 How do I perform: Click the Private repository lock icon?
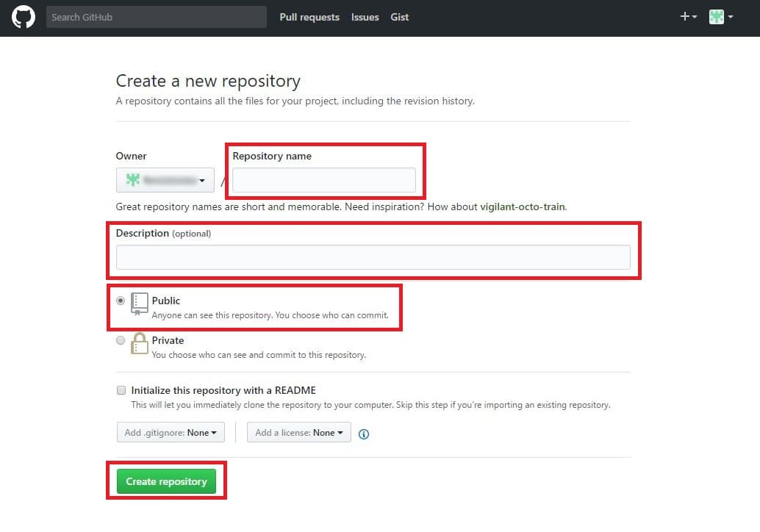(x=140, y=343)
